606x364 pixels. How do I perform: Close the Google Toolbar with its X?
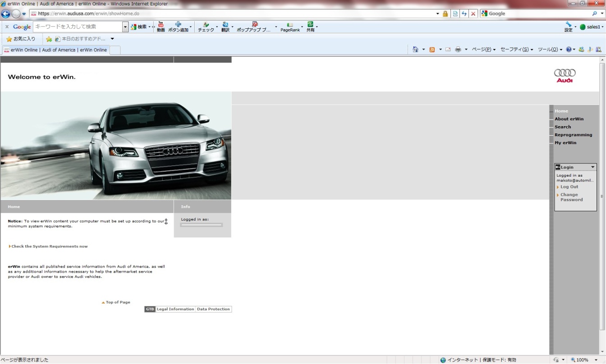[7, 27]
